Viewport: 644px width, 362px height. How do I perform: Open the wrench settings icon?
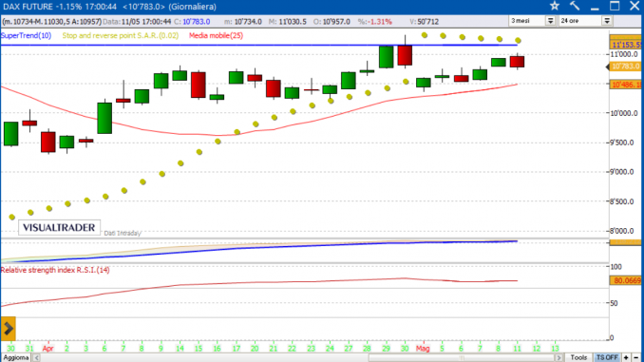tap(575, 6)
